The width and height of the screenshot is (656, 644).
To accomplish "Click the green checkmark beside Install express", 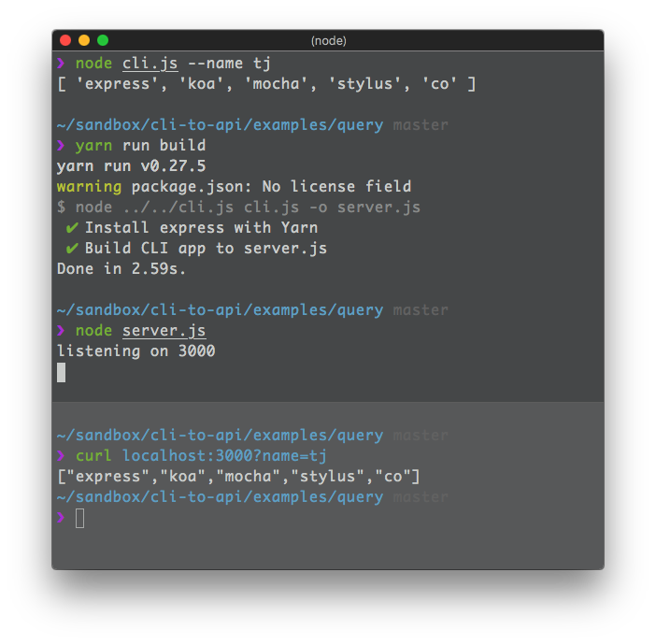I will [x=72, y=228].
